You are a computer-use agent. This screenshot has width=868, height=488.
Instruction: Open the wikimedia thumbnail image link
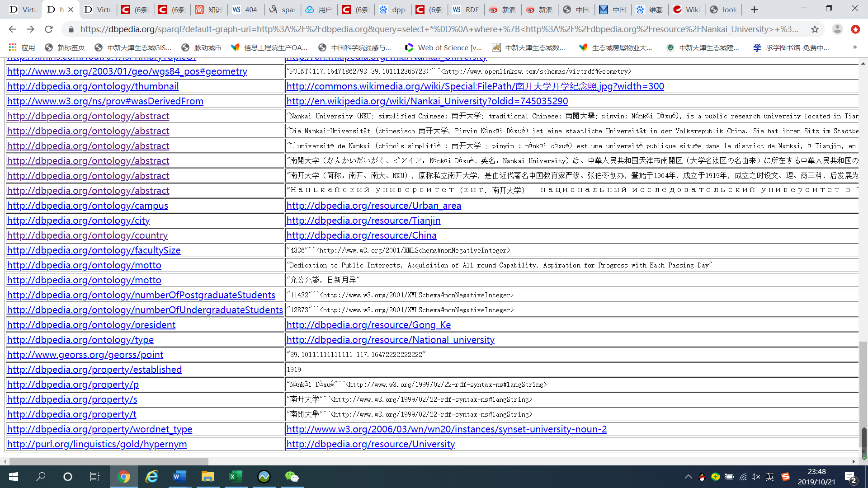pyautogui.click(x=475, y=86)
